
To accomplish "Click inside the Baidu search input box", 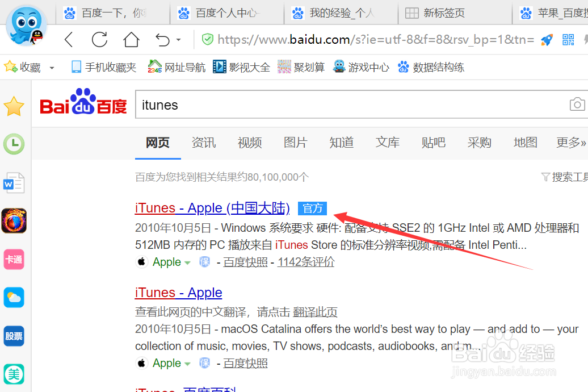I will tap(341, 105).
